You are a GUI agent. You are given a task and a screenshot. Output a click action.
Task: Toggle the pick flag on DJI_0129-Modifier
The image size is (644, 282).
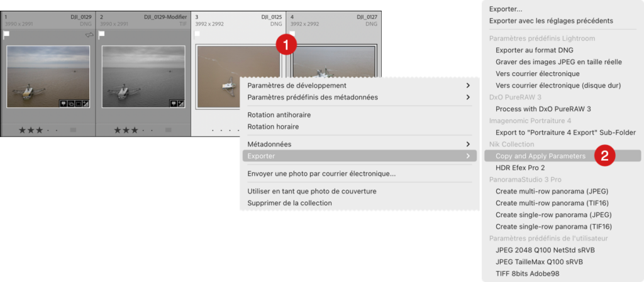101,35
